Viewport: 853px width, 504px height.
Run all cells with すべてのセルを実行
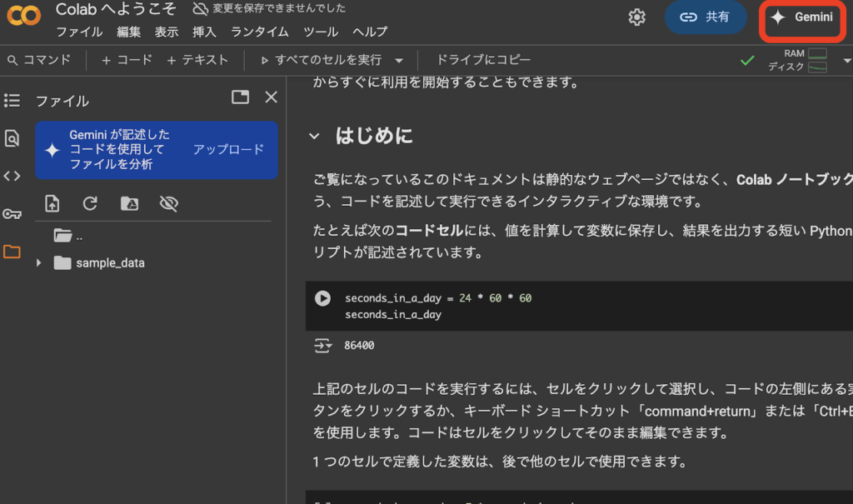coord(322,60)
